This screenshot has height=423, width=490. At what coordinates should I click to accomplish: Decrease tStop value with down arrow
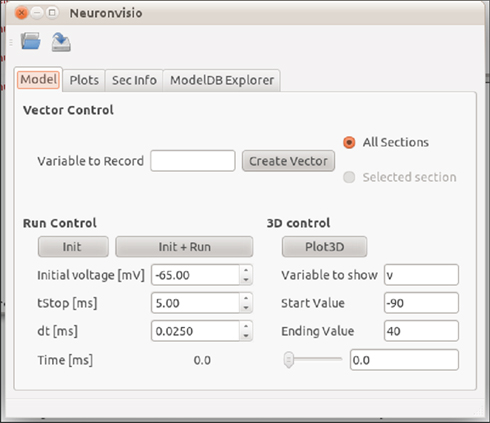coord(246,308)
